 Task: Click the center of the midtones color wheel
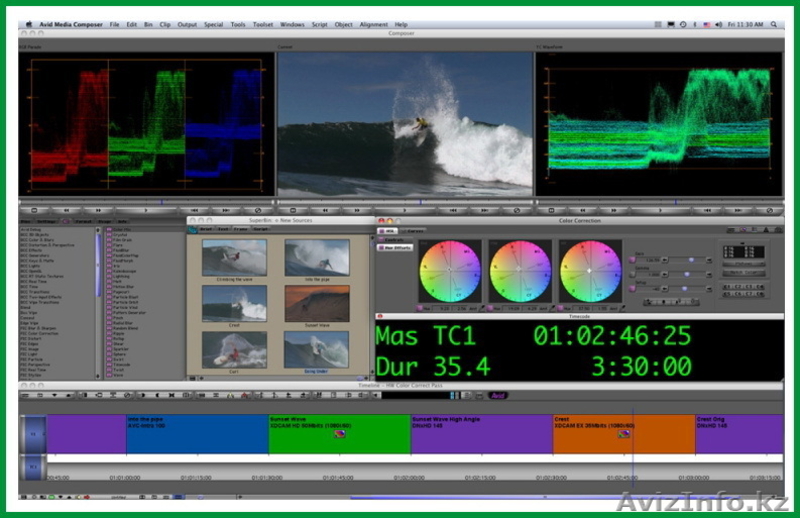point(520,271)
